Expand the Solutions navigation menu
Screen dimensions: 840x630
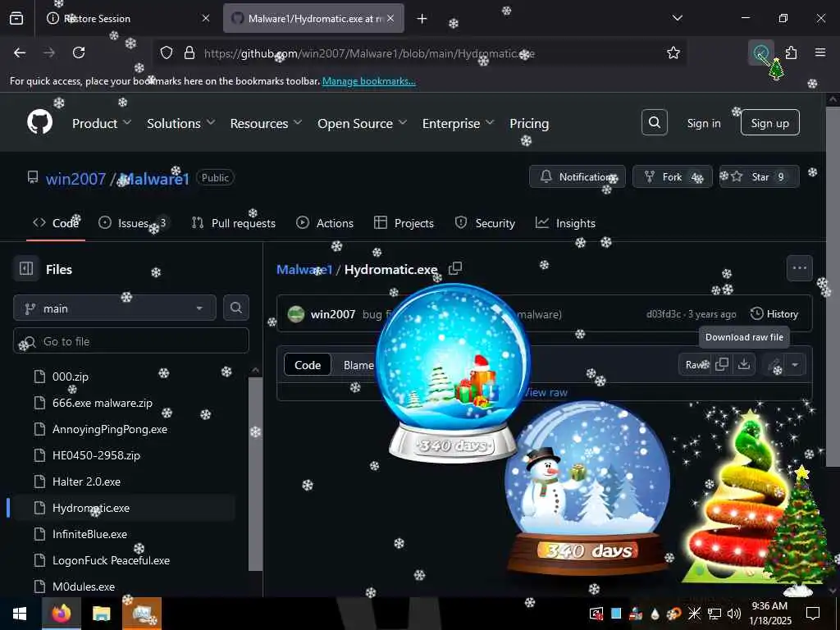tap(181, 123)
